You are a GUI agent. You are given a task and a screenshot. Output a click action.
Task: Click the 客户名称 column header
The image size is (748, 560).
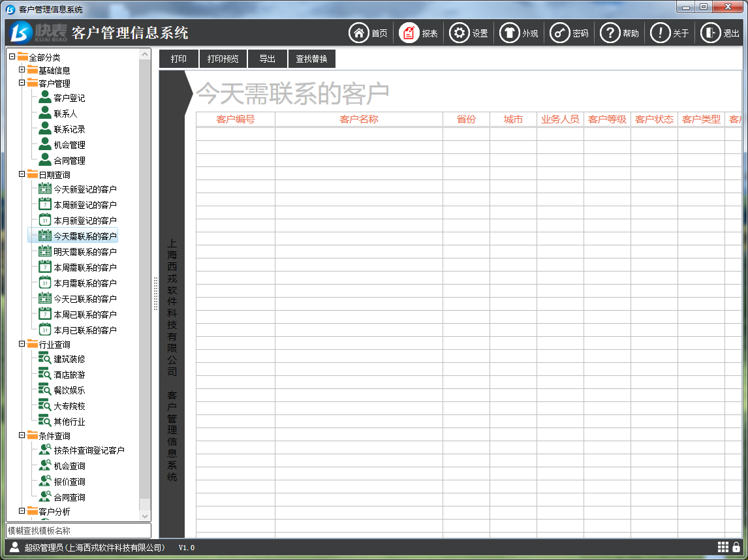[359, 119]
